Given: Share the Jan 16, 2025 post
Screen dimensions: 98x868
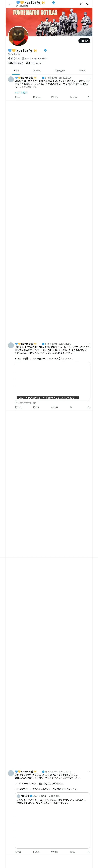Looking at the screenshot, I should (89, 97).
